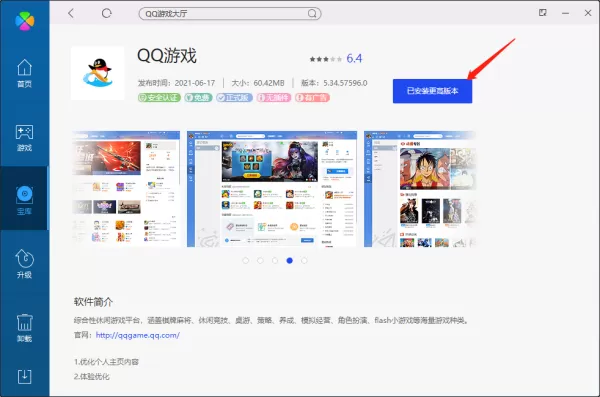Image resolution: width=600 pixels, height=397 pixels.
Task: Click the window mode switch icon in the title bar
Action: coord(543,13)
